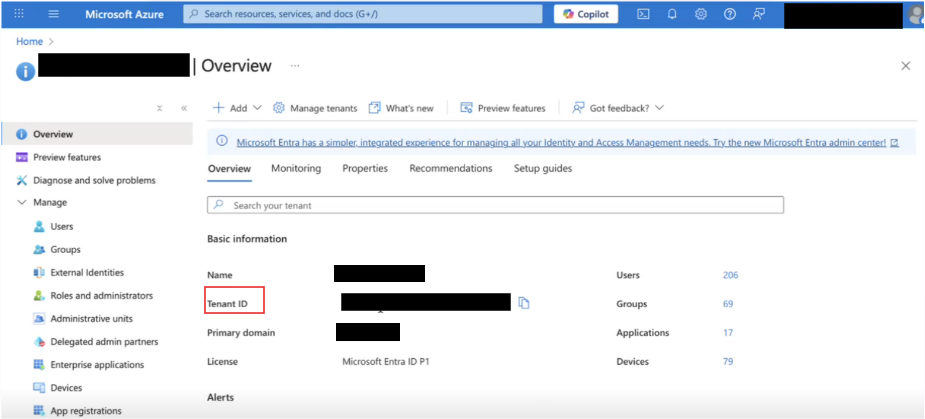Open the Recommendations tab
This screenshot has width=925, height=419.
pos(450,169)
